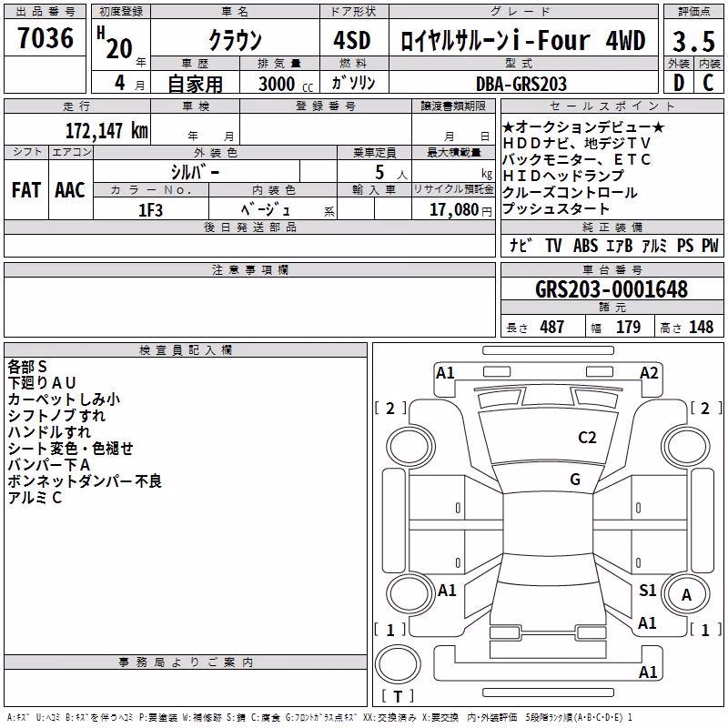Select the interior grade C
Screen dimensions: 728x728
coord(708,83)
